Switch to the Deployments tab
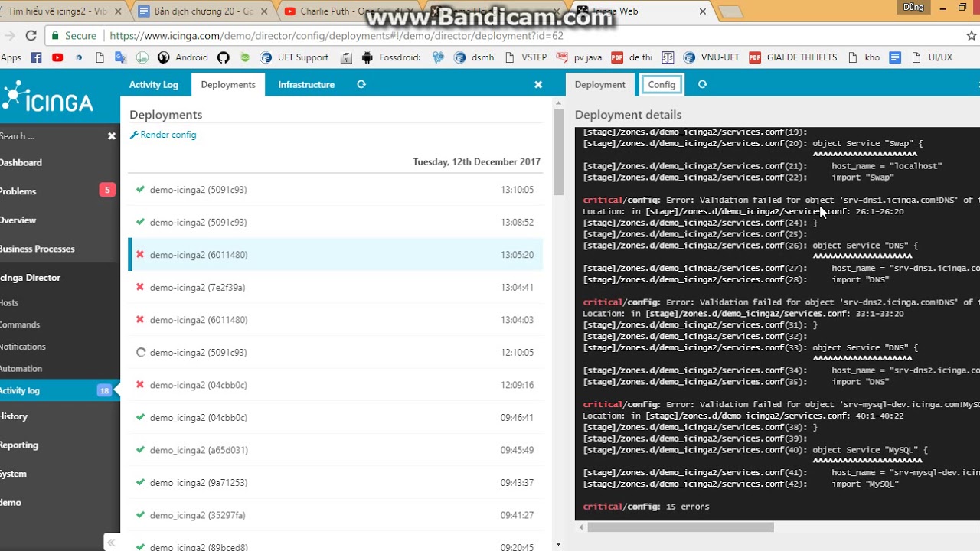This screenshot has width=980, height=551. point(228,84)
